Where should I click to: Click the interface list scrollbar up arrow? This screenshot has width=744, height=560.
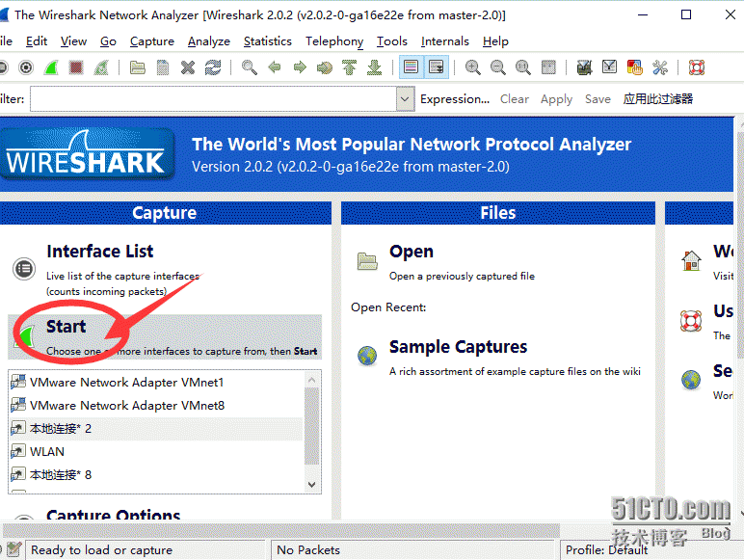[311, 380]
